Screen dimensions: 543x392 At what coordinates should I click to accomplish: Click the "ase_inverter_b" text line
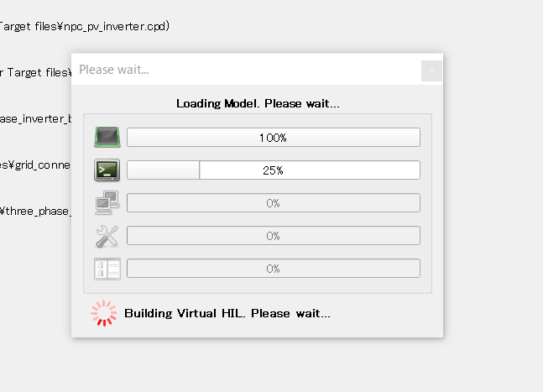pyautogui.click(x=35, y=118)
